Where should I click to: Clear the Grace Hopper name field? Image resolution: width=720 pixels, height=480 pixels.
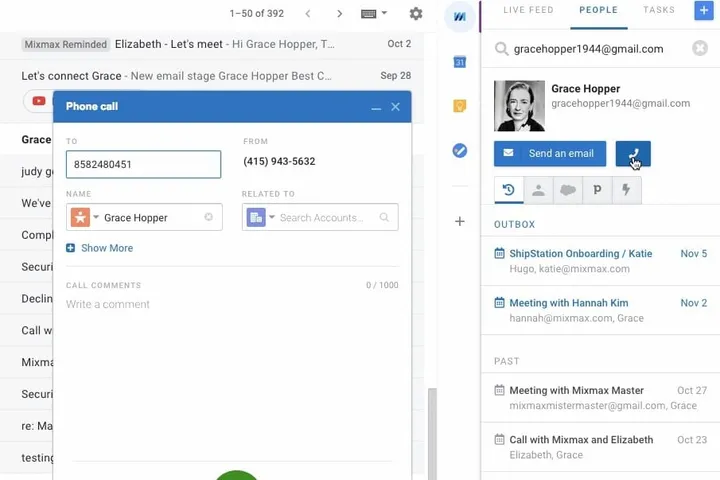(208, 217)
